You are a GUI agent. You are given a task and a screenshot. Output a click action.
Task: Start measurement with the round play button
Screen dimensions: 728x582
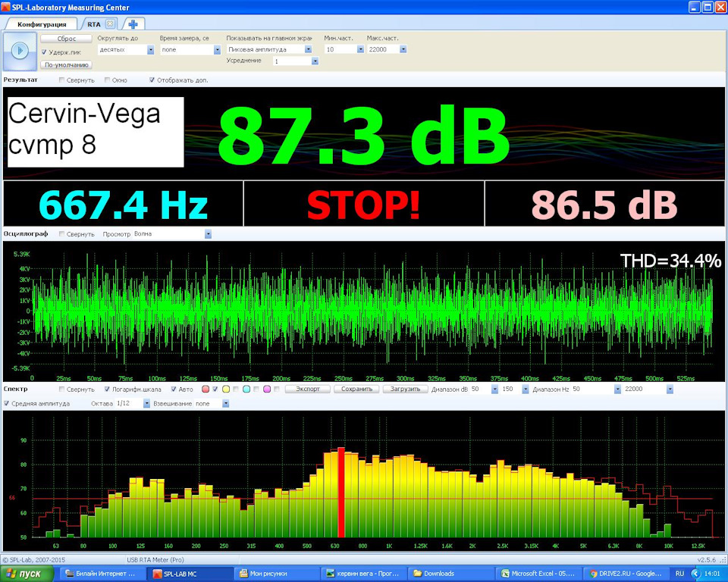[x=20, y=51]
